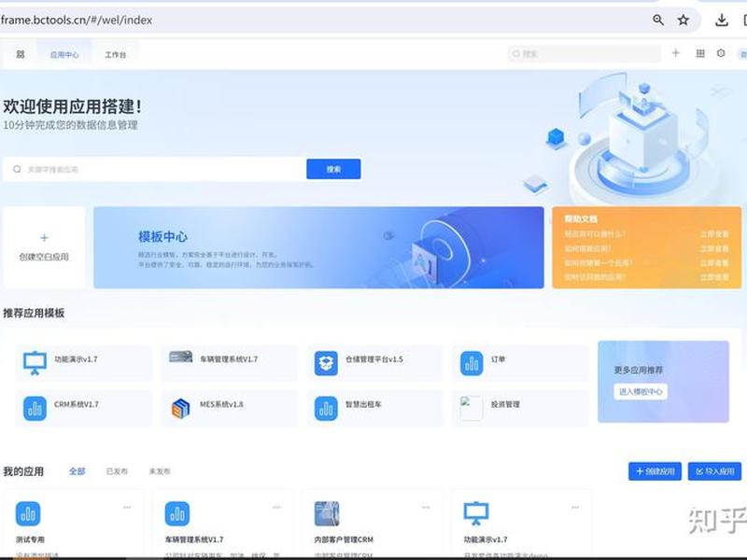Open the nine-dot grid icon in the top bar
Image resolution: width=747 pixels, height=560 pixels.
pyautogui.click(x=700, y=53)
